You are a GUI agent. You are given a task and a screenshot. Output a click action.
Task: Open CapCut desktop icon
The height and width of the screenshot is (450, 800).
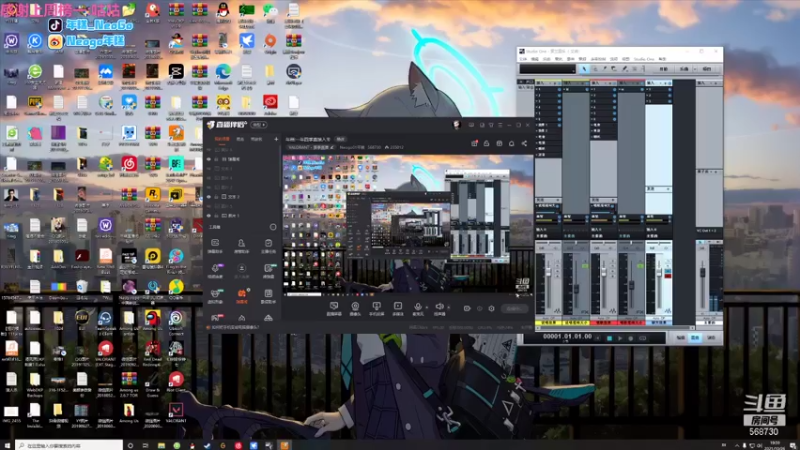coord(176,72)
